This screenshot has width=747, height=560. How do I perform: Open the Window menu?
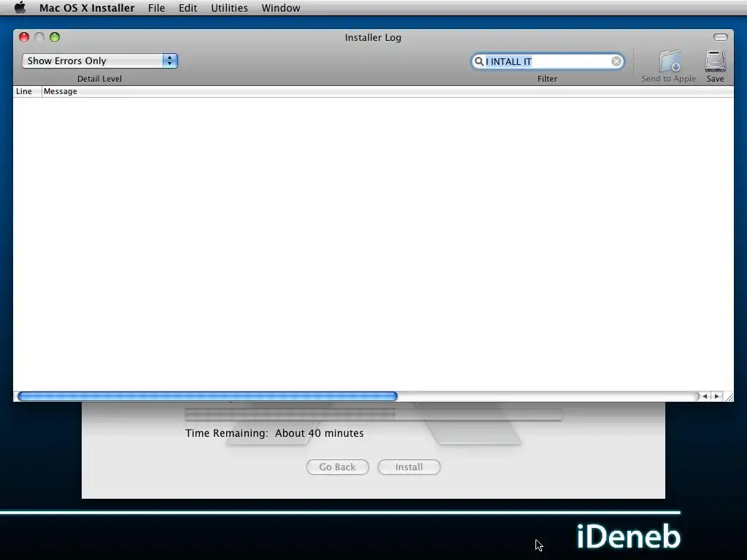281,8
